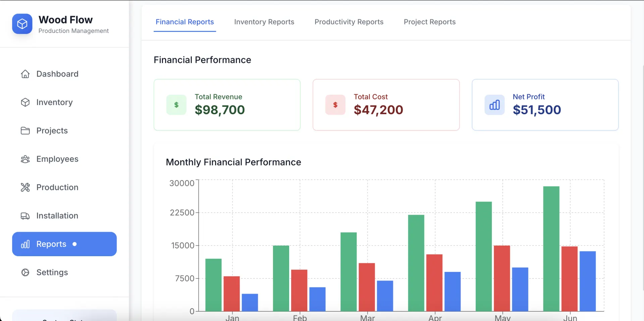Select the active Reports sidebar button
Screen dimensions: 644x321
coord(64,244)
